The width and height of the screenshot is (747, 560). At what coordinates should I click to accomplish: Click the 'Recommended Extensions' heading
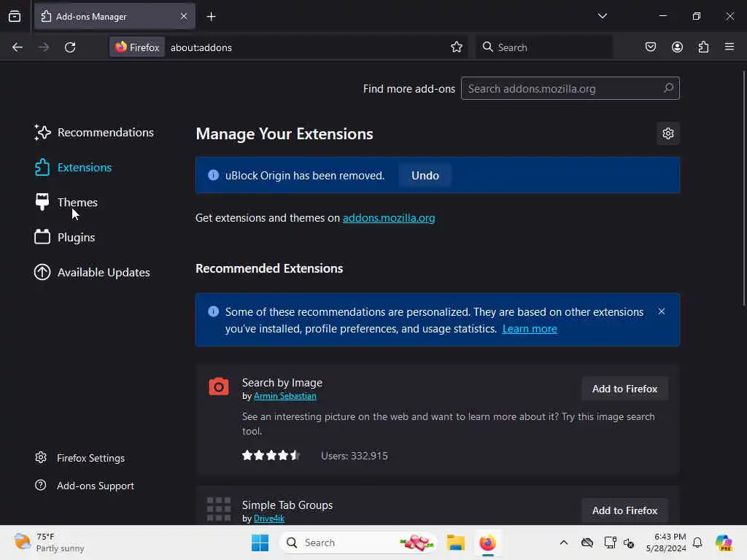click(269, 268)
